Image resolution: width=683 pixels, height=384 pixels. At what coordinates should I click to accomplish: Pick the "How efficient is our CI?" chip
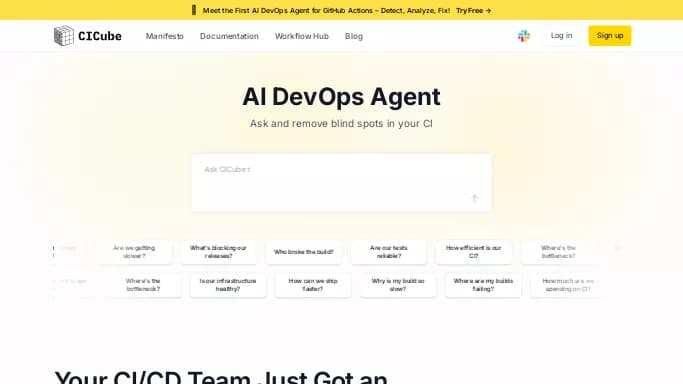click(473, 252)
